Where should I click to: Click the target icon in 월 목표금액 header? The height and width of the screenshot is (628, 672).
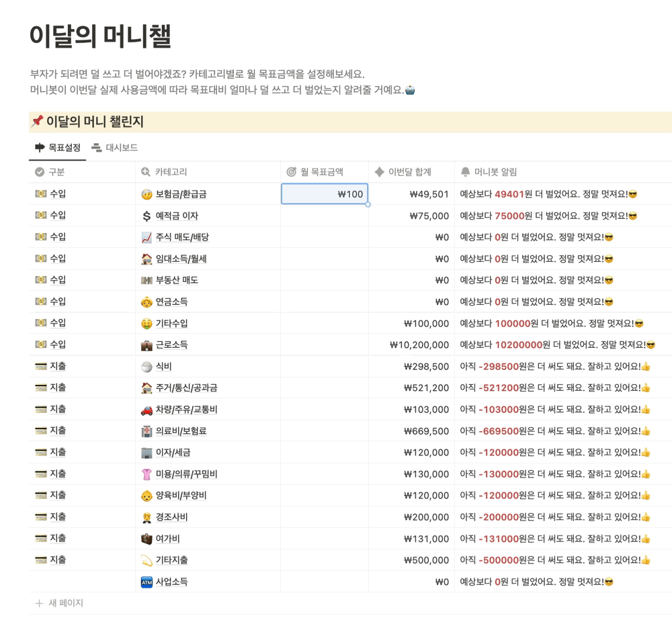pyautogui.click(x=292, y=172)
